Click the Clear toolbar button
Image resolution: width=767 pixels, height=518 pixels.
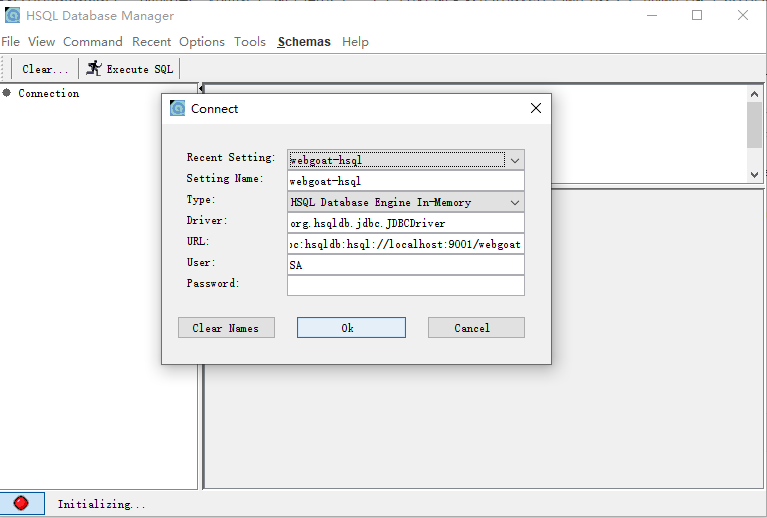[x=45, y=69]
